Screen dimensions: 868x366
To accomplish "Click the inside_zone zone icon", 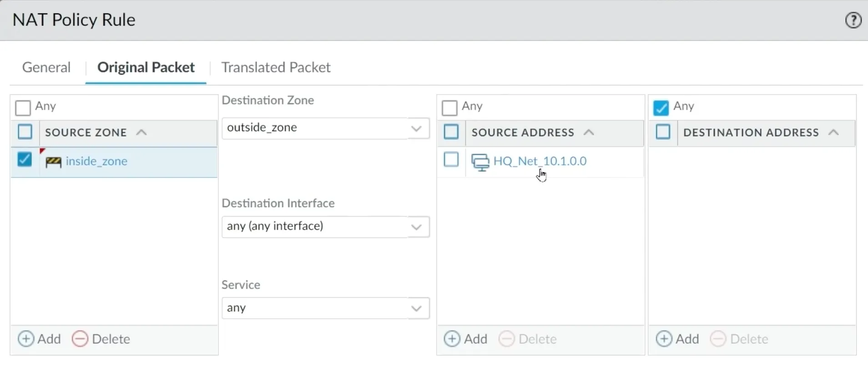I will (53, 162).
